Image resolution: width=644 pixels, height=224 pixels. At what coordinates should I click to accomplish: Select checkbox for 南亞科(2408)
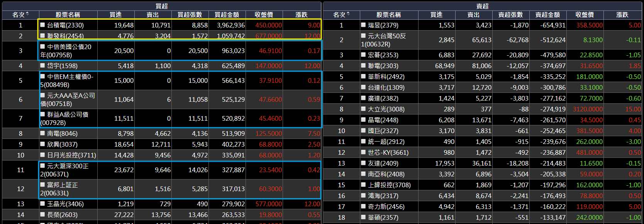pyautogui.click(x=363, y=174)
